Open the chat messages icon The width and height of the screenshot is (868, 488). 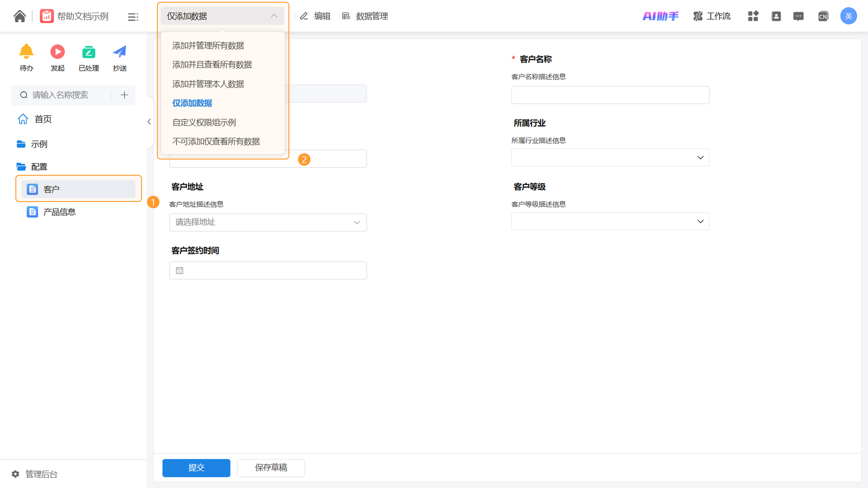(x=798, y=16)
